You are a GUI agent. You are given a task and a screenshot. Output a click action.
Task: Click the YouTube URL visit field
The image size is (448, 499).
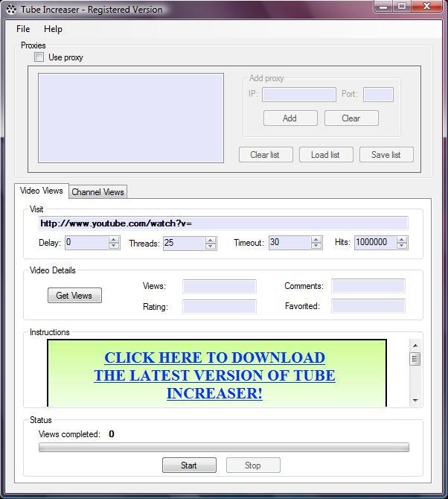click(x=223, y=223)
